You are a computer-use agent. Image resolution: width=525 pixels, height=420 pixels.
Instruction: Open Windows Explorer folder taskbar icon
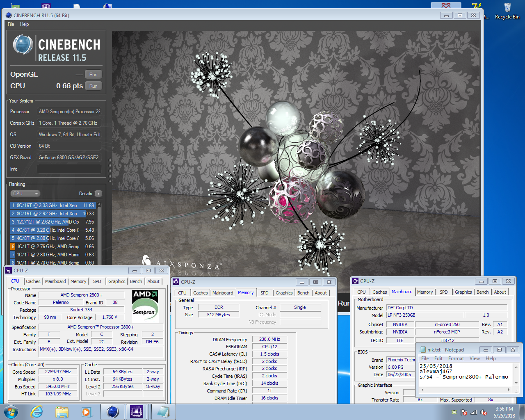pos(62,412)
